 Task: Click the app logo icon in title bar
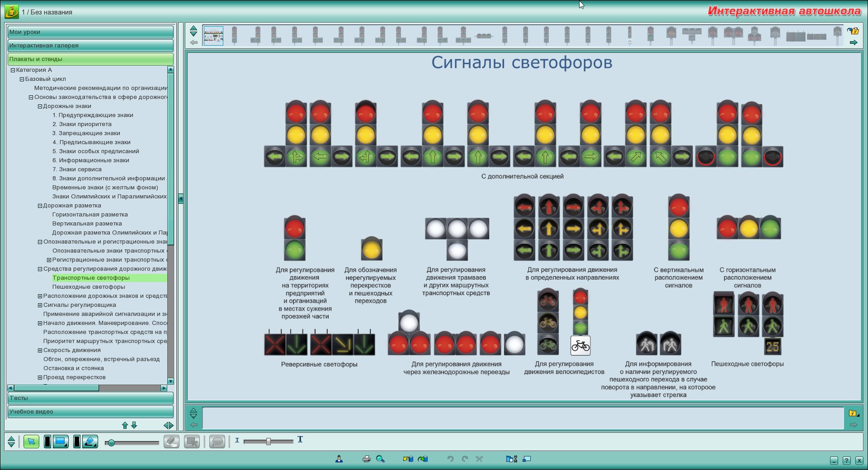click(x=12, y=11)
